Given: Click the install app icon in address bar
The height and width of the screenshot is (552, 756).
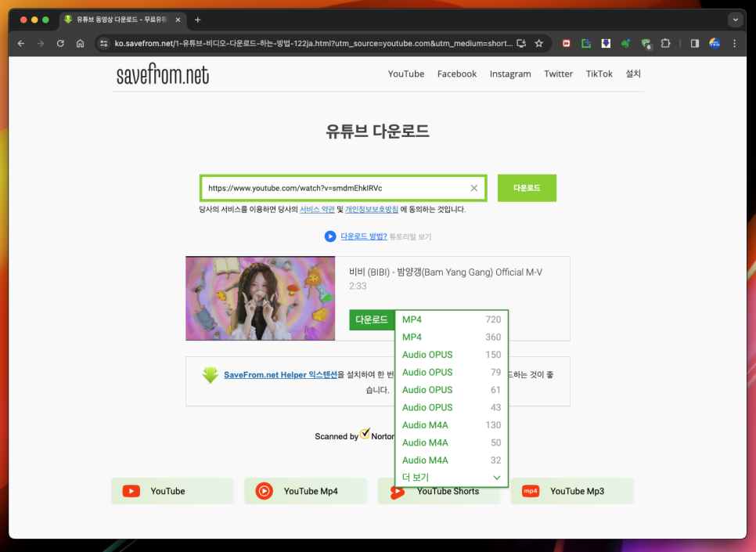Looking at the screenshot, I should [521, 43].
